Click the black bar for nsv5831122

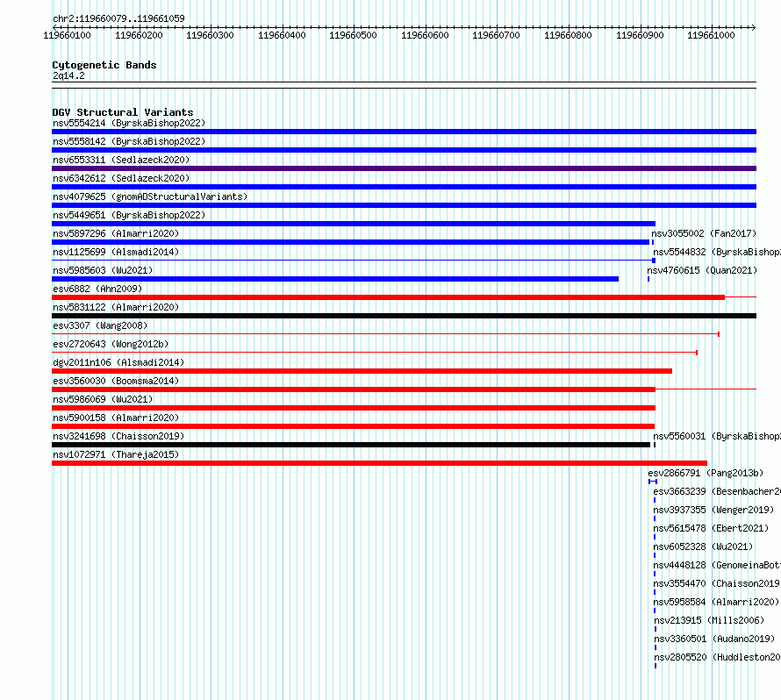[x=404, y=316]
